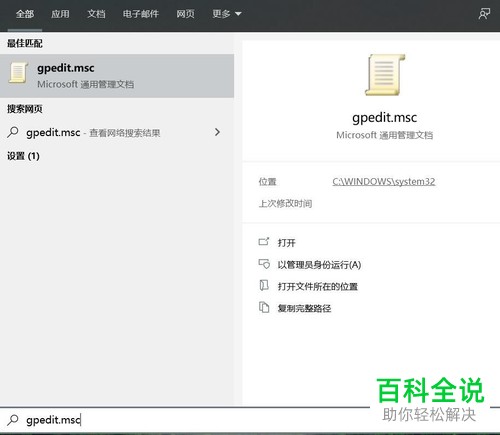The image size is (500, 435).
Task: Switch to the 文档 tab
Action: tap(96, 14)
